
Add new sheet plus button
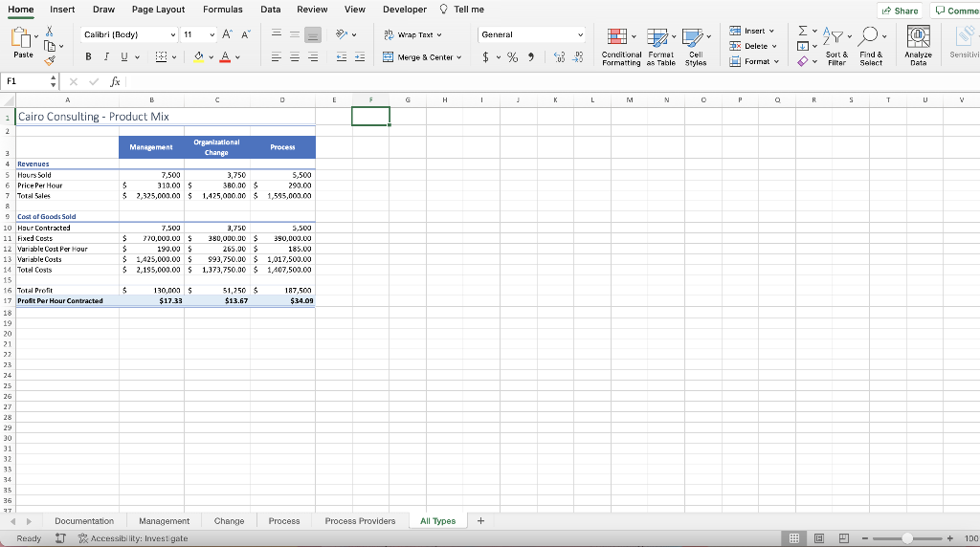coord(480,521)
